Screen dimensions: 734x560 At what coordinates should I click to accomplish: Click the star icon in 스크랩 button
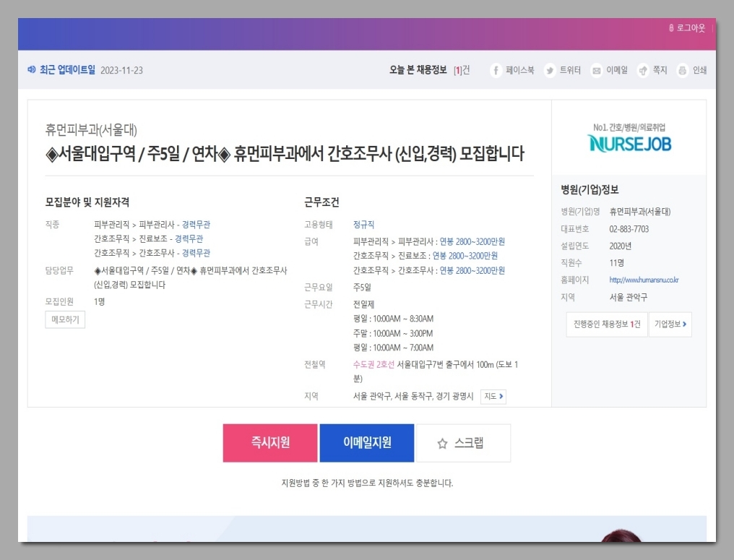[x=442, y=444]
